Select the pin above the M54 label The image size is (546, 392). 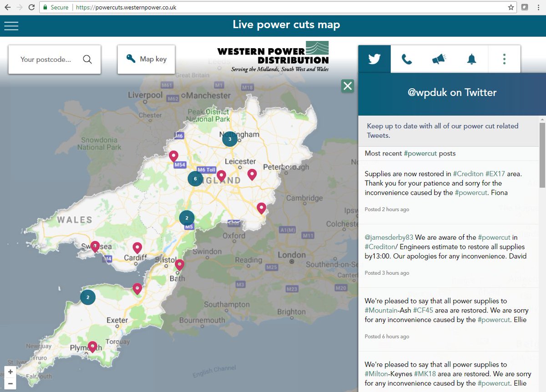pos(173,156)
